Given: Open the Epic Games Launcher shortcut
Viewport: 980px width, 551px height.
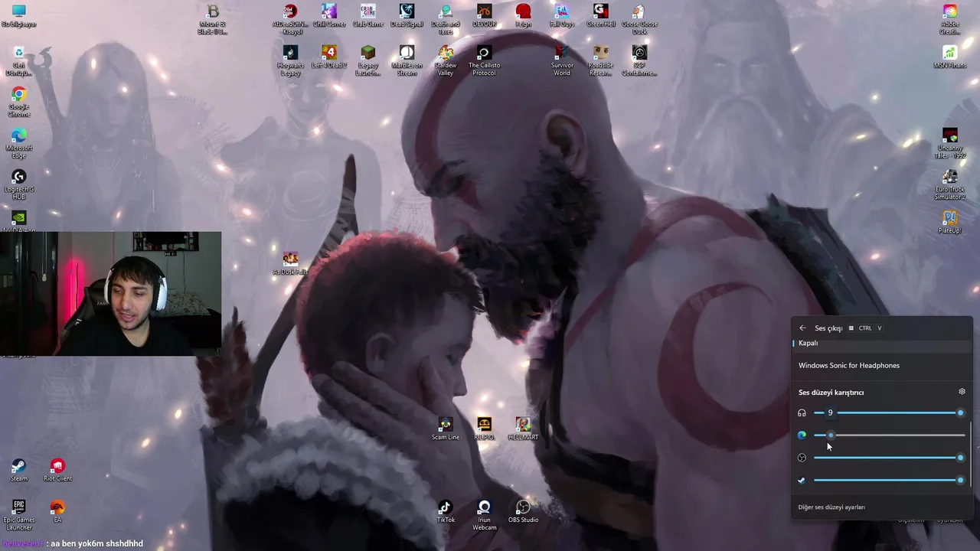Looking at the screenshot, I should [19, 515].
